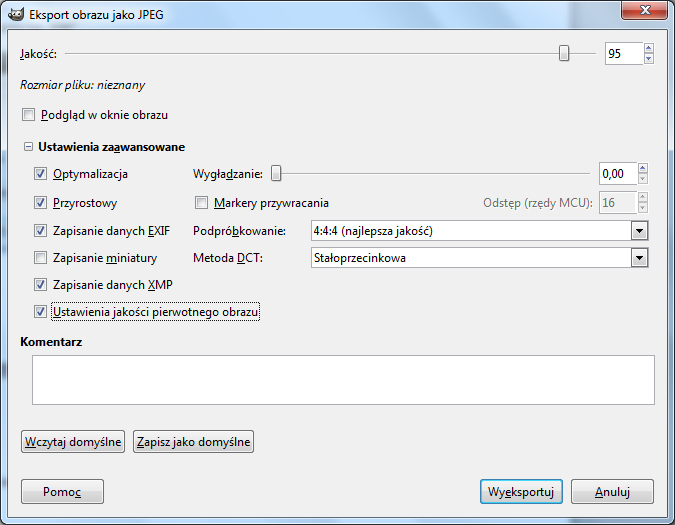Cancel export with Anuluj button
The width and height of the screenshot is (675, 525).
(612, 491)
